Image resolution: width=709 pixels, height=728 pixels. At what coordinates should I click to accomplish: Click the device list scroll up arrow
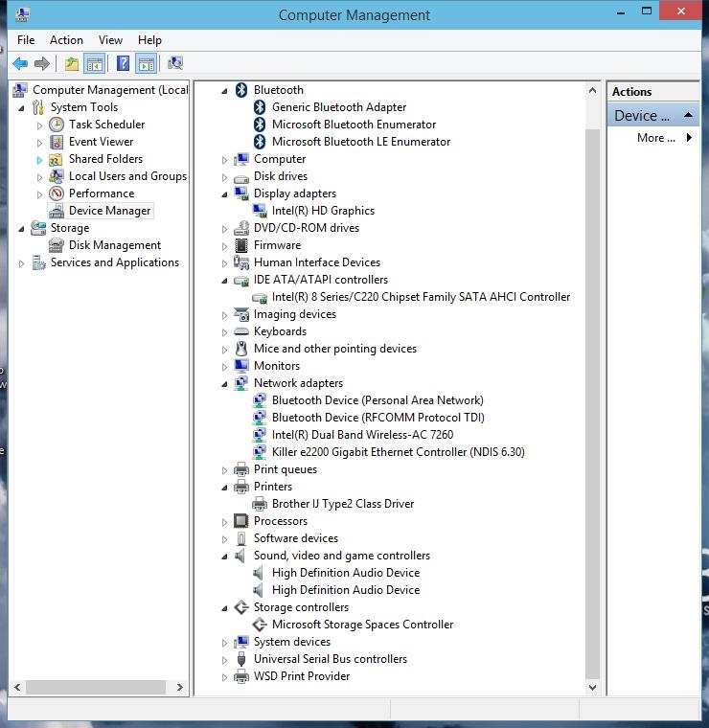pyautogui.click(x=592, y=91)
